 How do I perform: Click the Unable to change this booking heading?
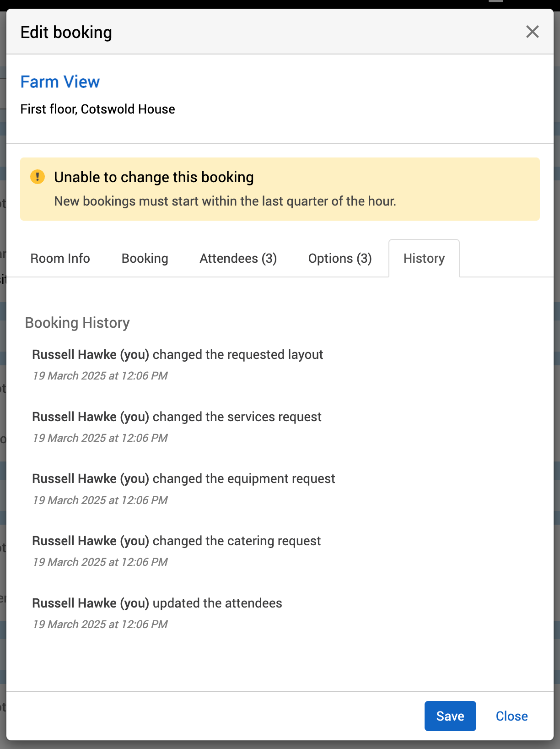click(154, 177)
